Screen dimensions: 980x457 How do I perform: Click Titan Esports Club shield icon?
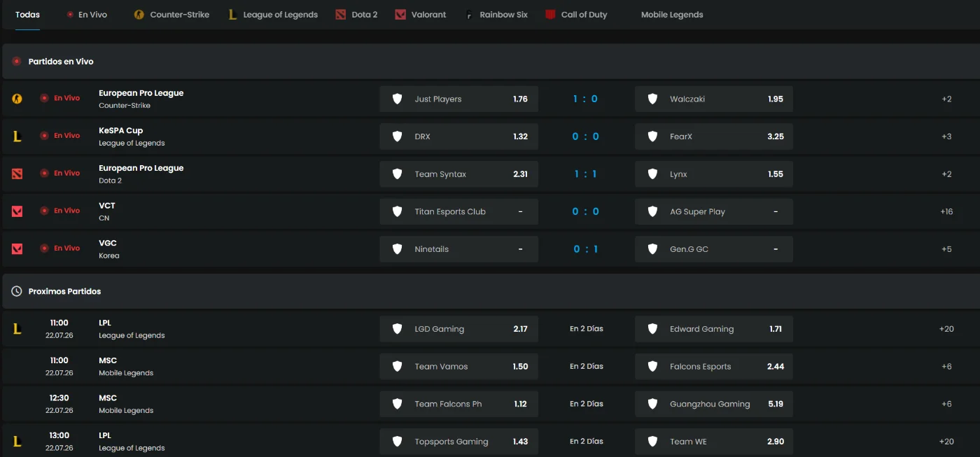[397, 211]
